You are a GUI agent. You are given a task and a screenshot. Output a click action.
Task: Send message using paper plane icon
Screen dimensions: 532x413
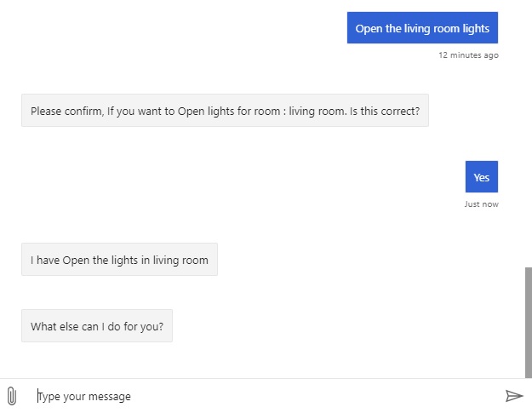tap(513, 396)
